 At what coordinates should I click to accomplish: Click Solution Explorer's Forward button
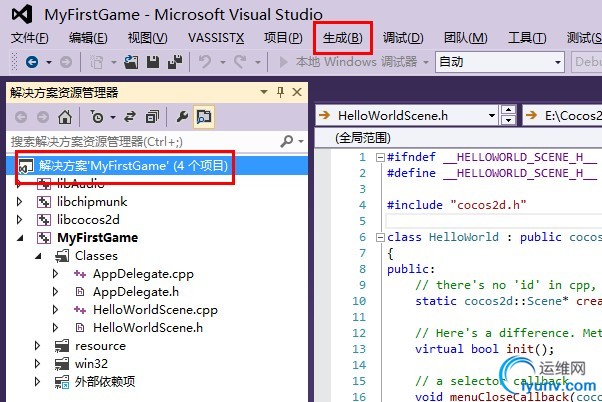pos(43,117)
